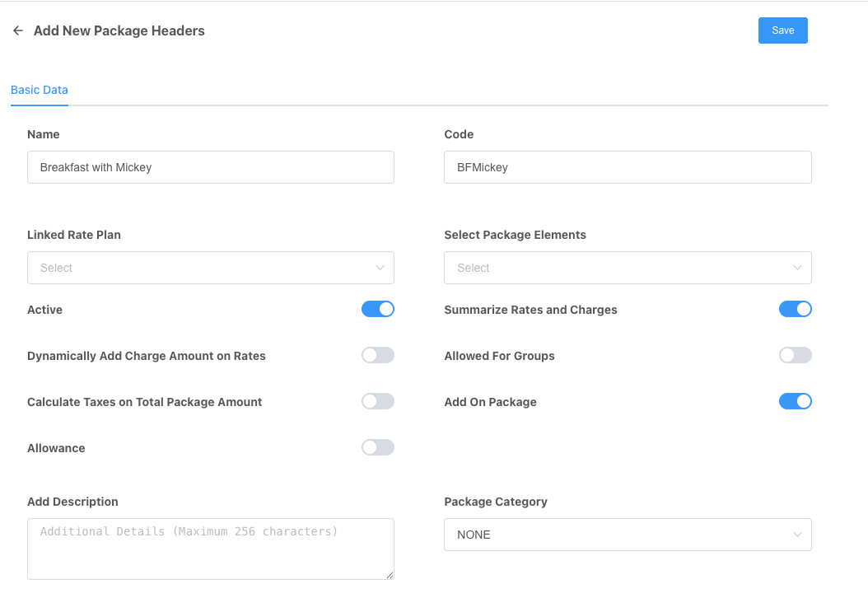
Task: Click the back arrow icon
Action: point(17,30)
